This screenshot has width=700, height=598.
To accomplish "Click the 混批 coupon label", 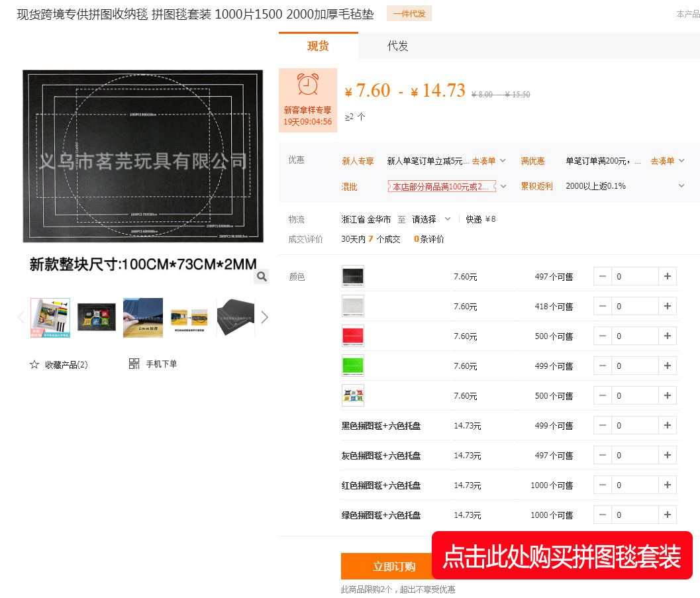I will point(442,187).
